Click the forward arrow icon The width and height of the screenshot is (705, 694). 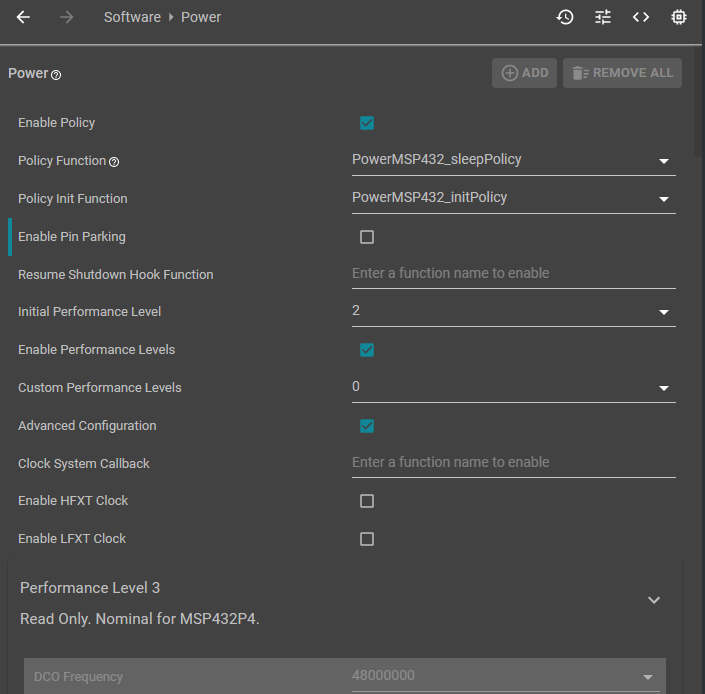66,17
